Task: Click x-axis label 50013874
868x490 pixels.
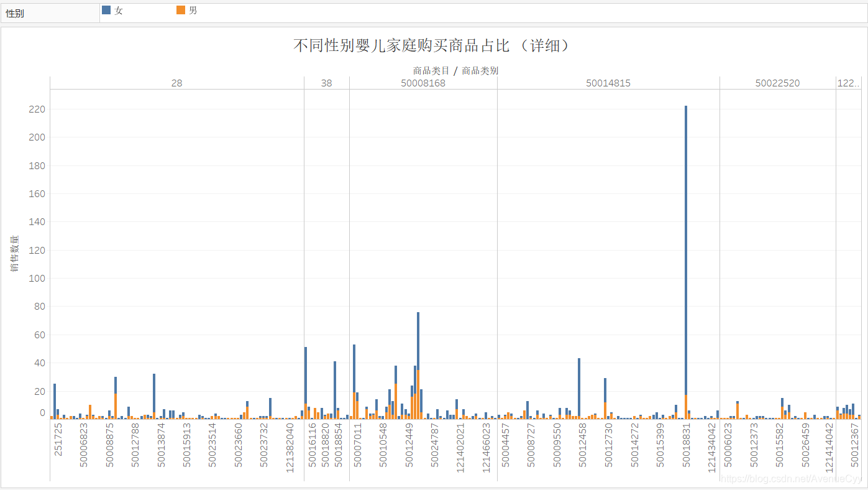Action: click(162, 445)
